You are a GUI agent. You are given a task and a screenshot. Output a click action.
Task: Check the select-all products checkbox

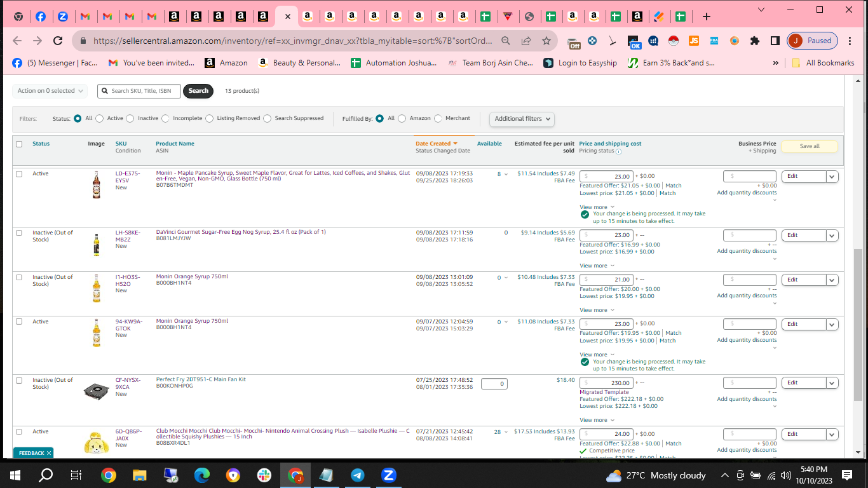pyautogui.click(x=19, y=144)
